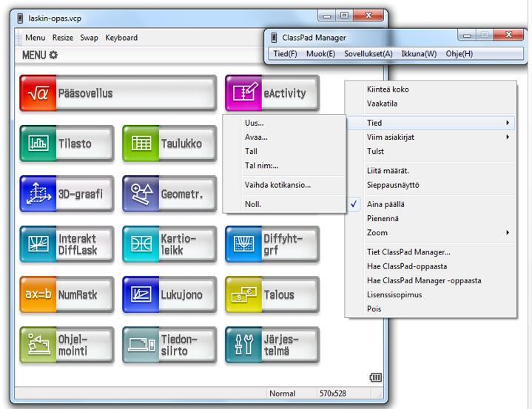This screenshot has width=532, height=409.
Task: Expand the Zoom submenu
Action: click(x=431, y=233)
